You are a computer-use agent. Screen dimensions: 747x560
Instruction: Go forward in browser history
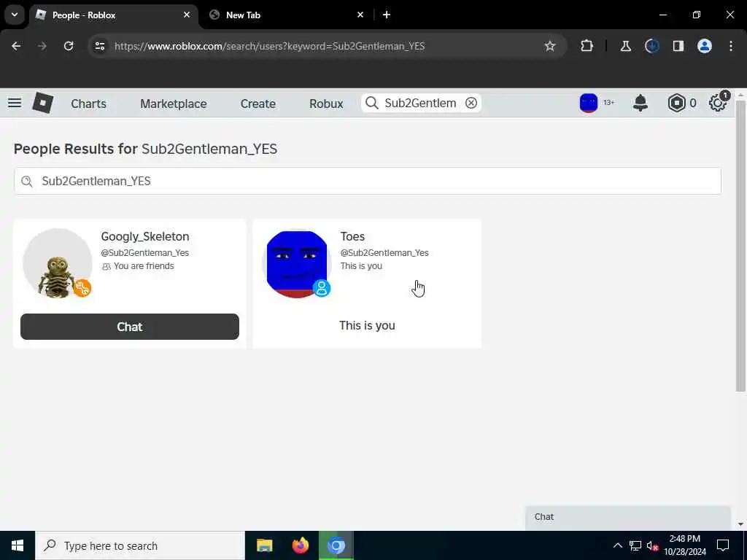(42, 46)
